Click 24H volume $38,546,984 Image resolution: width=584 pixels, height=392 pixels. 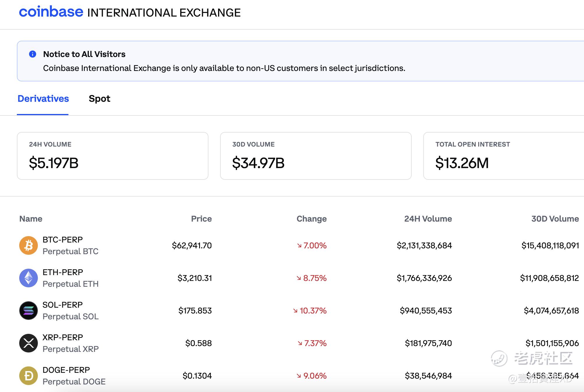pyautogui.click(x=429, y=376)
